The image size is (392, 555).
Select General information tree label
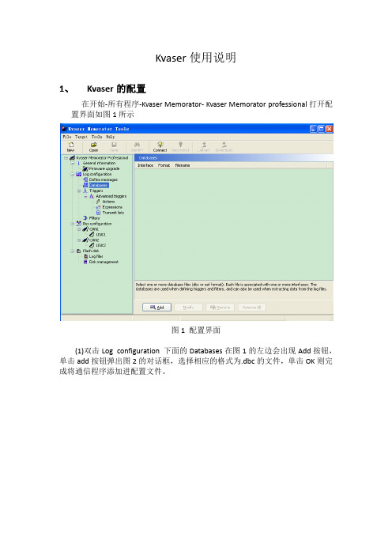99,163
